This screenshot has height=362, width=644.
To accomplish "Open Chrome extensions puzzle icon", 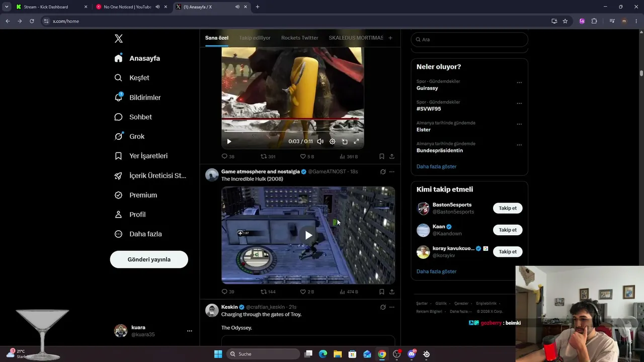I will pyautogui.click(x=594, y=21).
